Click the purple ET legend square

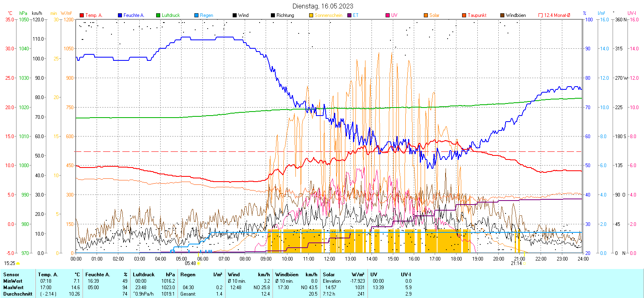349,15
